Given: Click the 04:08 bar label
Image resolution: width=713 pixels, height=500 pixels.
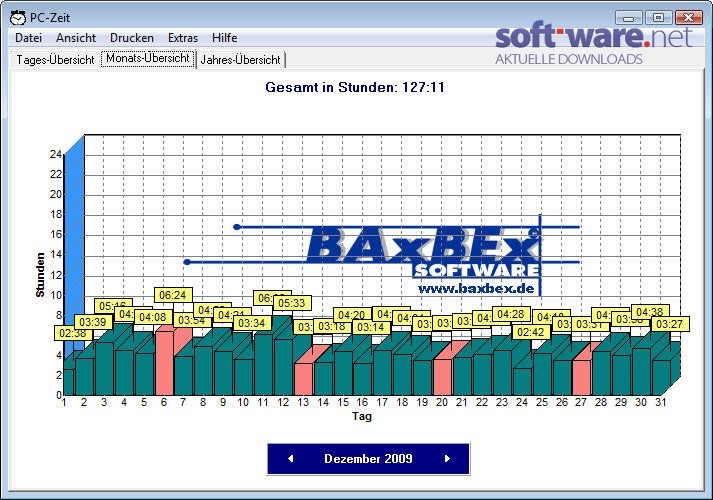Looking at the screenshot, I should (153, 317).
